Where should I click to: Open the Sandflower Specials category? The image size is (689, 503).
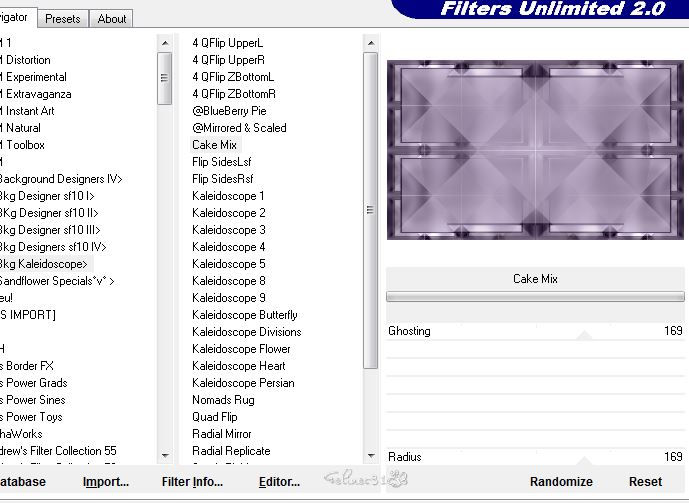pyautogui.click(x=56, y=281)
